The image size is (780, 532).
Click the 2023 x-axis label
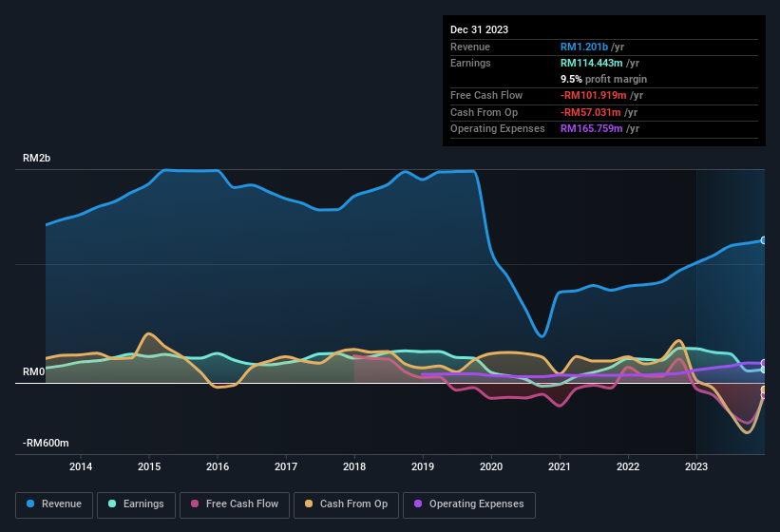pyautogui.click(x=696, y=466)
